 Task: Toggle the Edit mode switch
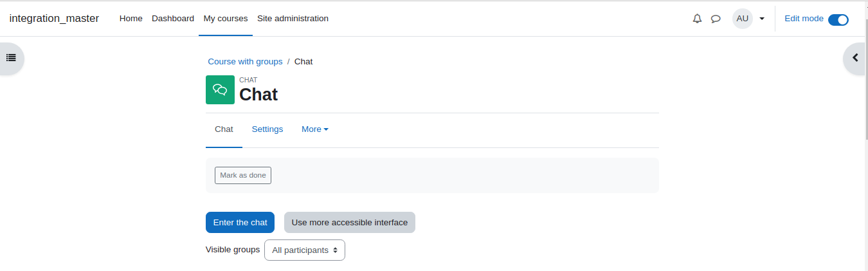tap(838, 19)
